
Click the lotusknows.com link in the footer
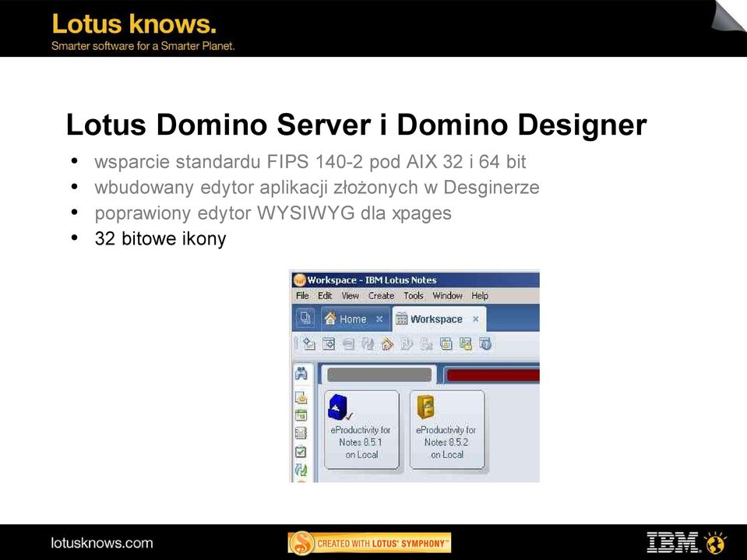[x=102, y=543]
